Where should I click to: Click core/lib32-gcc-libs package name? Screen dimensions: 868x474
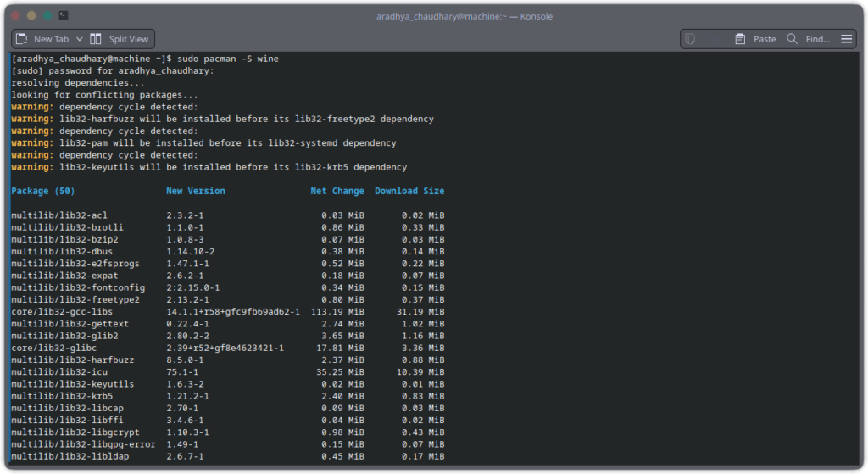coord(61,312)
